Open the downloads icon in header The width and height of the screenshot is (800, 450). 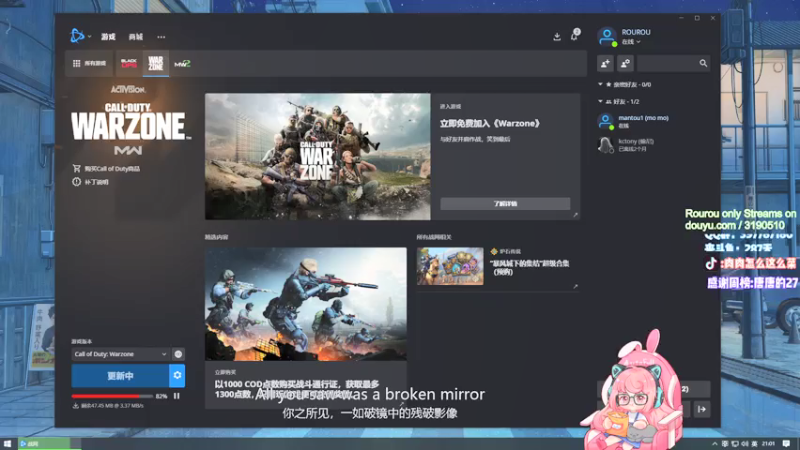pos(557,36)
